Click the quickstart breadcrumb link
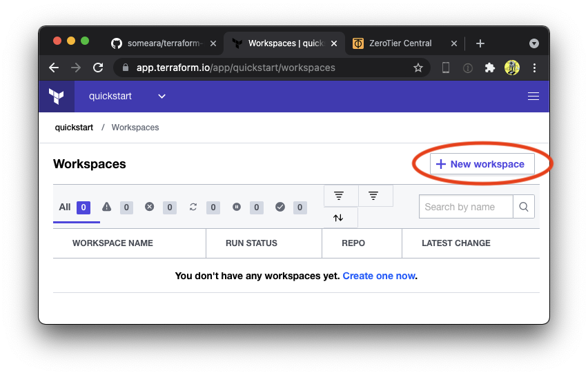The height and width of the screenshot is (375, 588). tap(74, 128)
